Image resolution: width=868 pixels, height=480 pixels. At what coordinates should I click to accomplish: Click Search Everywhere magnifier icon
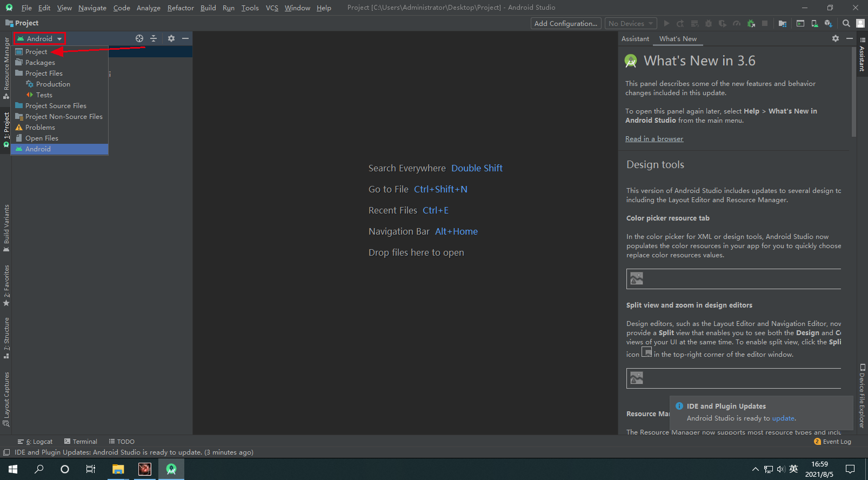coord(846,23)
